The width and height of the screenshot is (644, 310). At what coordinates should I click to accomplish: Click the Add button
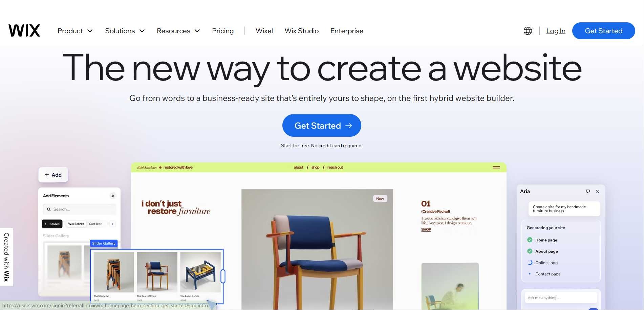(x=53, y=175)
